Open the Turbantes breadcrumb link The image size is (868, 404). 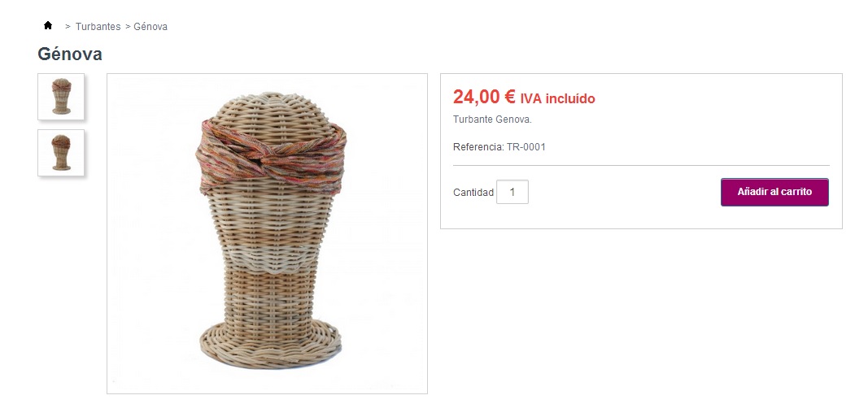[98, 27]
